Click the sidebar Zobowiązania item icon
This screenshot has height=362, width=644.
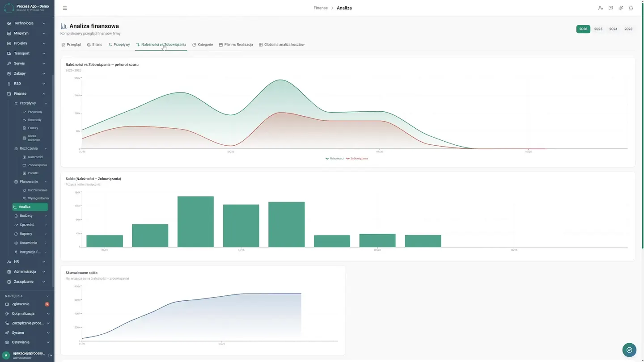pos(25,165)
